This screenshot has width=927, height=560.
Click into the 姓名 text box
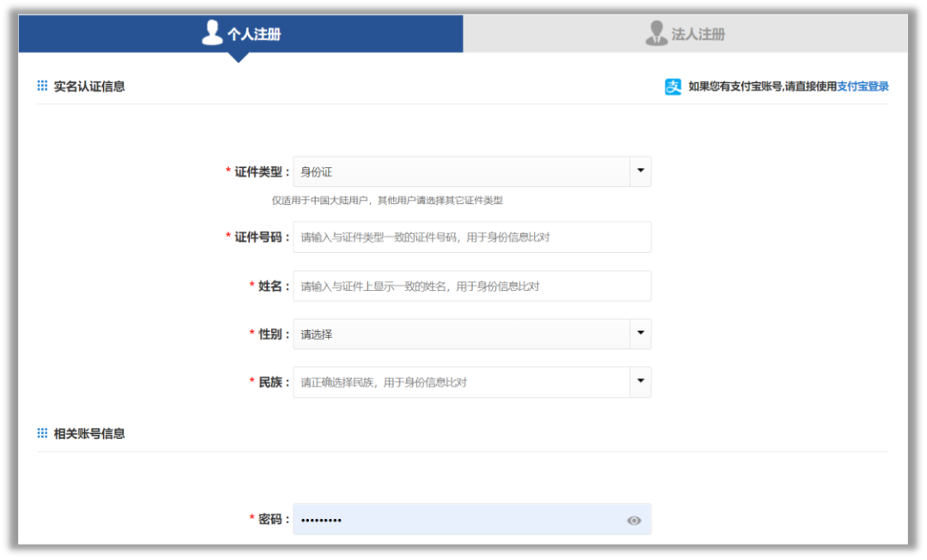coord(471,286)
